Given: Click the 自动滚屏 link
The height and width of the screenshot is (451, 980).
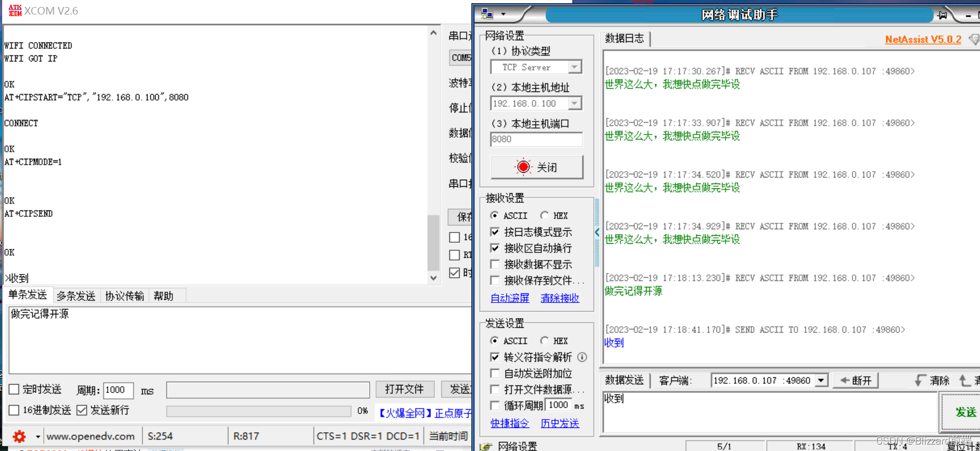Looking at the screenshot, I should 510,298.
